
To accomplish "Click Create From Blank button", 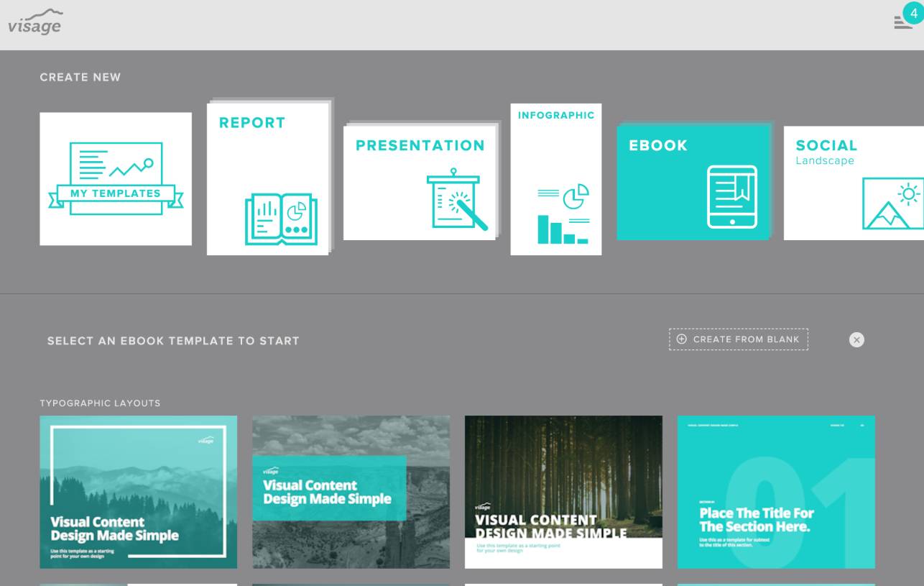I will coord(739,339).
